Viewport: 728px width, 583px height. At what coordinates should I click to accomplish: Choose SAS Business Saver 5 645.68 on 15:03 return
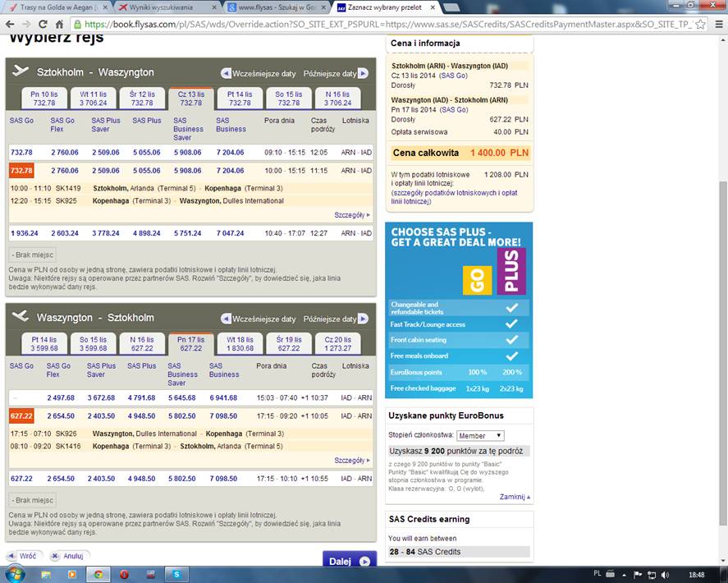click(182, 397)
